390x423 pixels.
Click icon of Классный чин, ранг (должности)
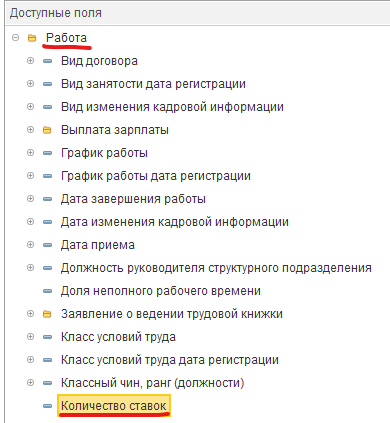pyautogui.click(x=48, y=383)
